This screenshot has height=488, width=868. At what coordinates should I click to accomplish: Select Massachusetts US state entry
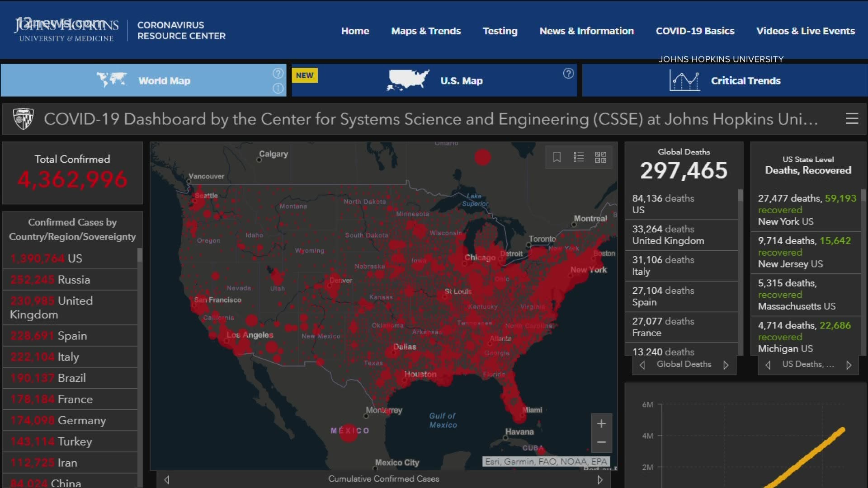point(806,295)
